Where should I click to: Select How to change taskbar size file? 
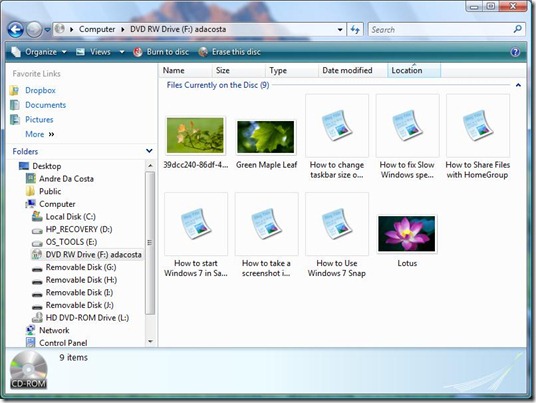pos(337,137)
